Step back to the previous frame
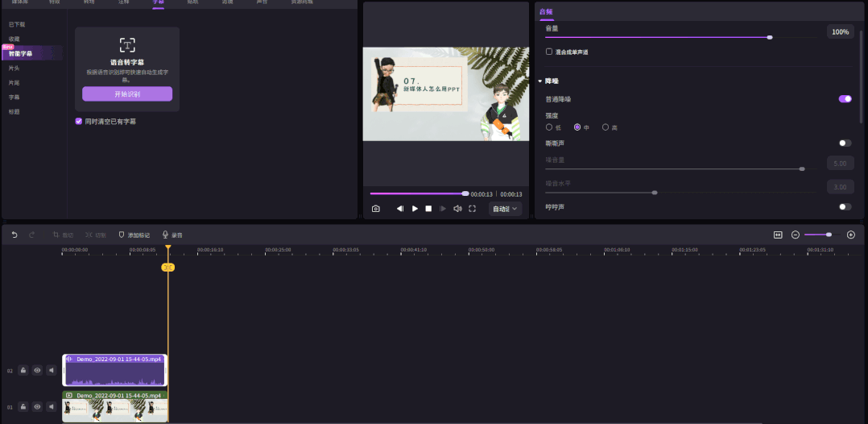The width and height of the screenshot is (868, 424). coord(400,209)
